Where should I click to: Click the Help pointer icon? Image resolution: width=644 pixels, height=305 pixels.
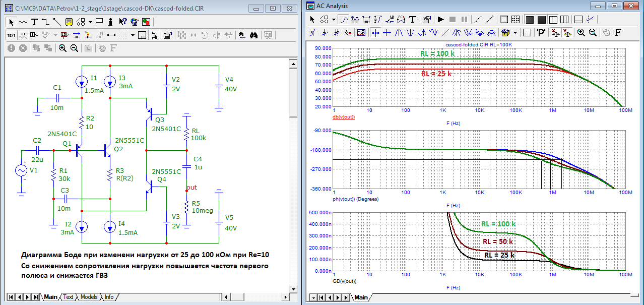pyautogui.click(x=122, y=22)
